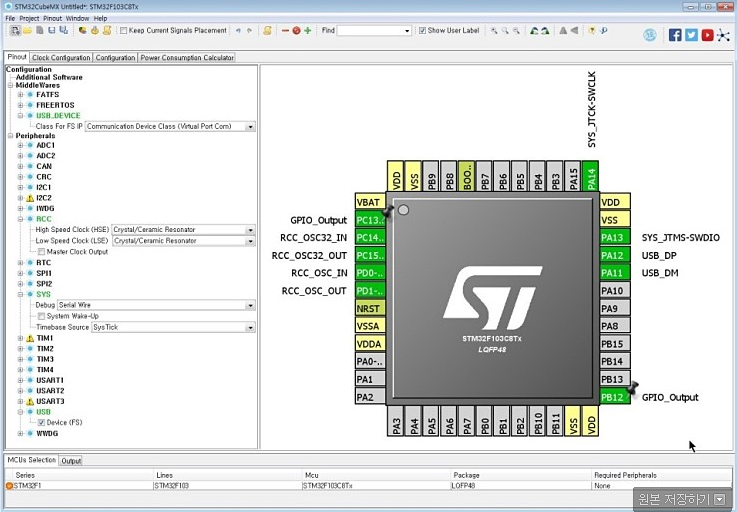Click the Open Project folder icon
The image size is (737, 512).
click(x=28, y=31)
